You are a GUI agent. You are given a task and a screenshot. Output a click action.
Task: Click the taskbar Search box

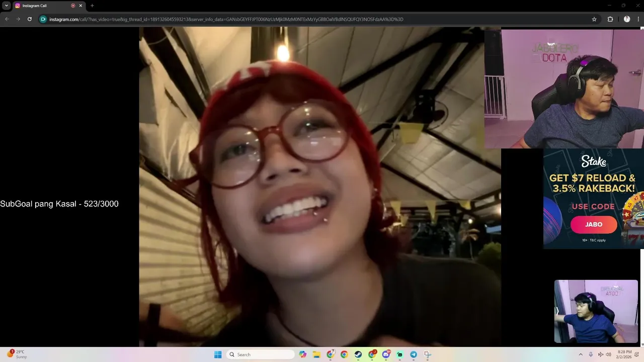(x=260, y=354)
